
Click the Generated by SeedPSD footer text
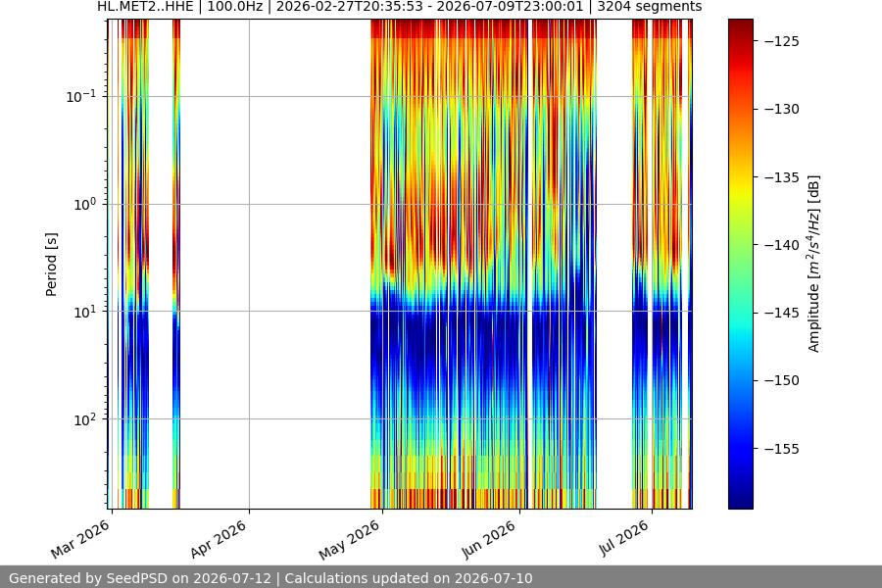point(270,578)
